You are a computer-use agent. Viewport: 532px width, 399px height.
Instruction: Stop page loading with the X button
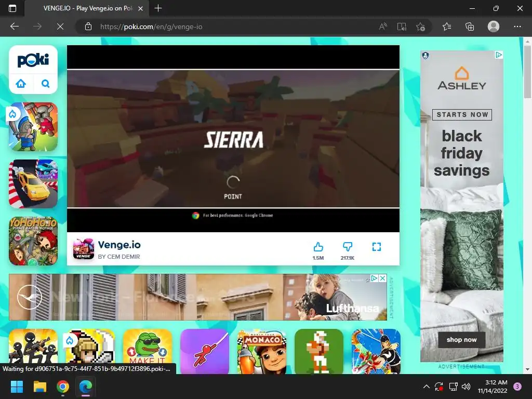click(60, 26)
